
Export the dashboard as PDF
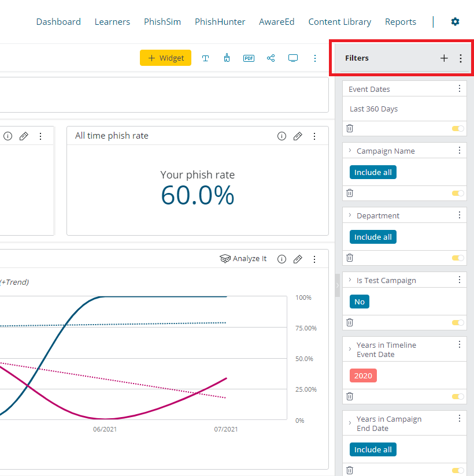coord(249,58)
